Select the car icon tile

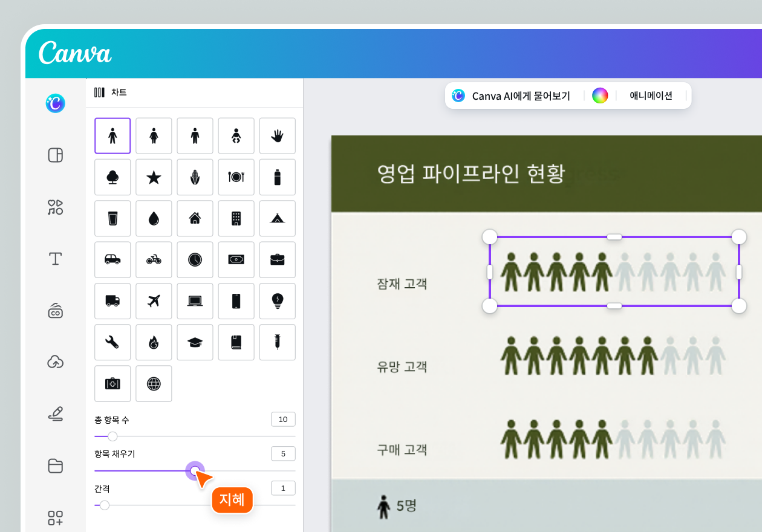(x=112, y=259)
